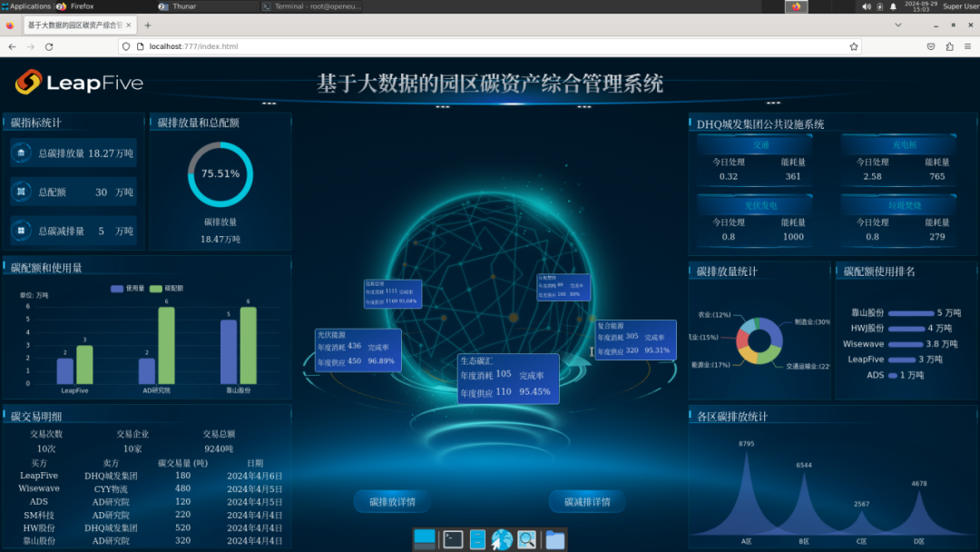Click the 'SM科技' buyer cell
Screen dimensions: 980x552
coord(39,515)
